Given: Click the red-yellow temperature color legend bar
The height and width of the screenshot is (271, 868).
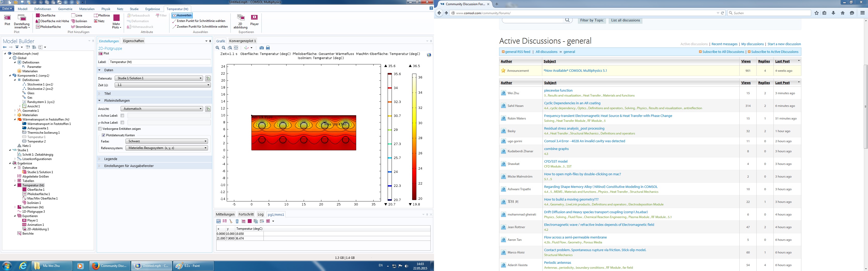Looking at the screenshot, I should (x=414, y=137).
